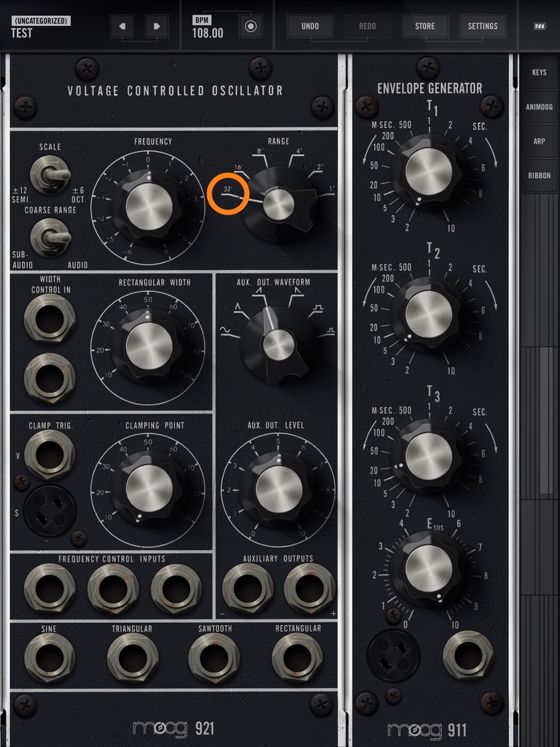This screenshot has height=747, width=560.
Task: Choose the triangle Aux Out Waveform symbol
Action: 238,309
